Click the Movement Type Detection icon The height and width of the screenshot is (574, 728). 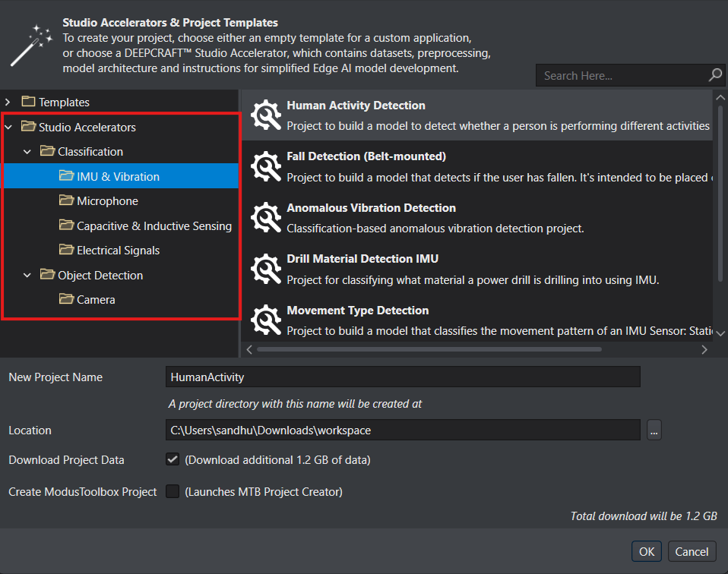[x=266, y=320]
